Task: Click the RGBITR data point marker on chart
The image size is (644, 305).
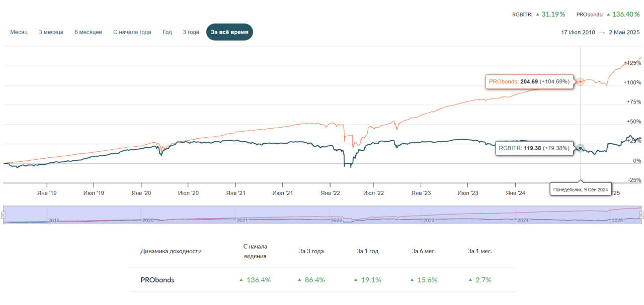Action: (580, 148)
